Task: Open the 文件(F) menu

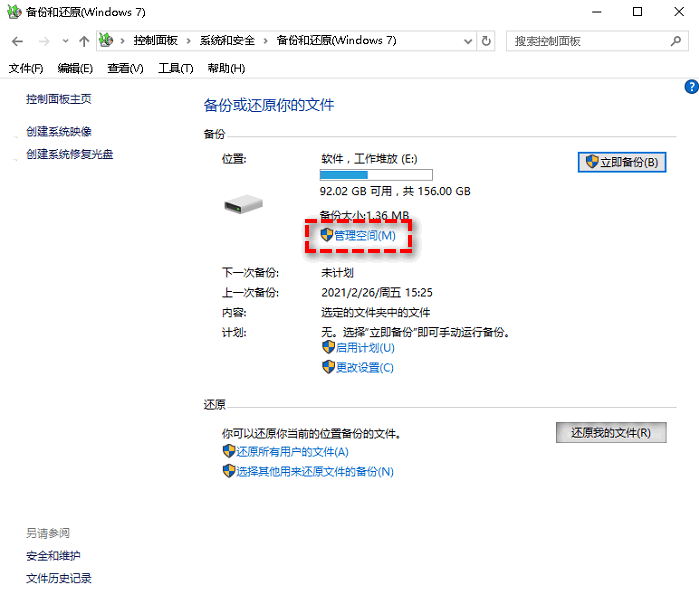Action: [26, 68]
